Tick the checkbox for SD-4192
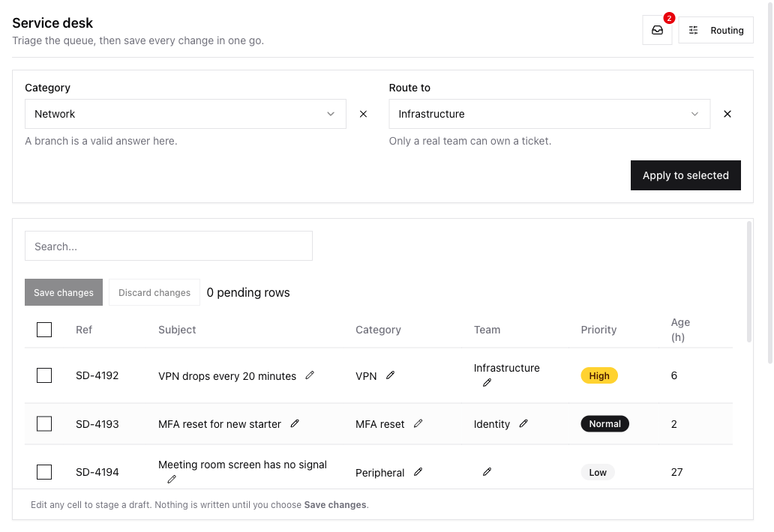This screenshot has height=532, width=774. click(x=44, y=375)
